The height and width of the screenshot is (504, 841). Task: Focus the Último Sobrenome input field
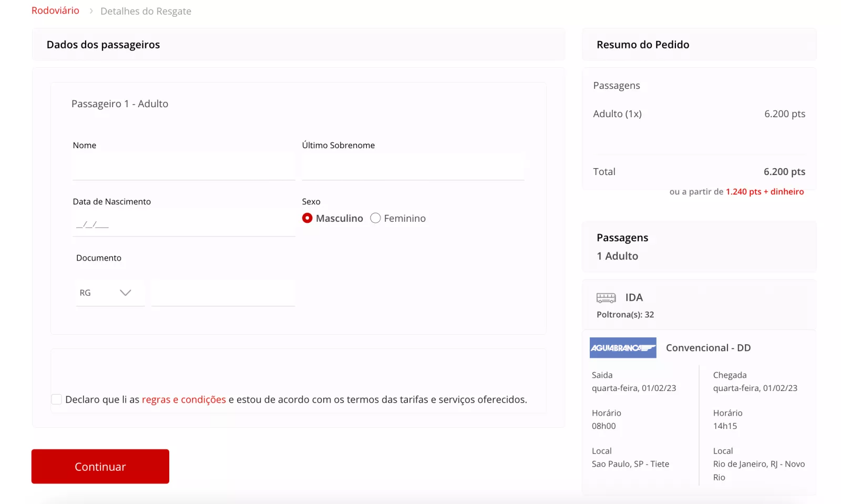coord(413,167)
